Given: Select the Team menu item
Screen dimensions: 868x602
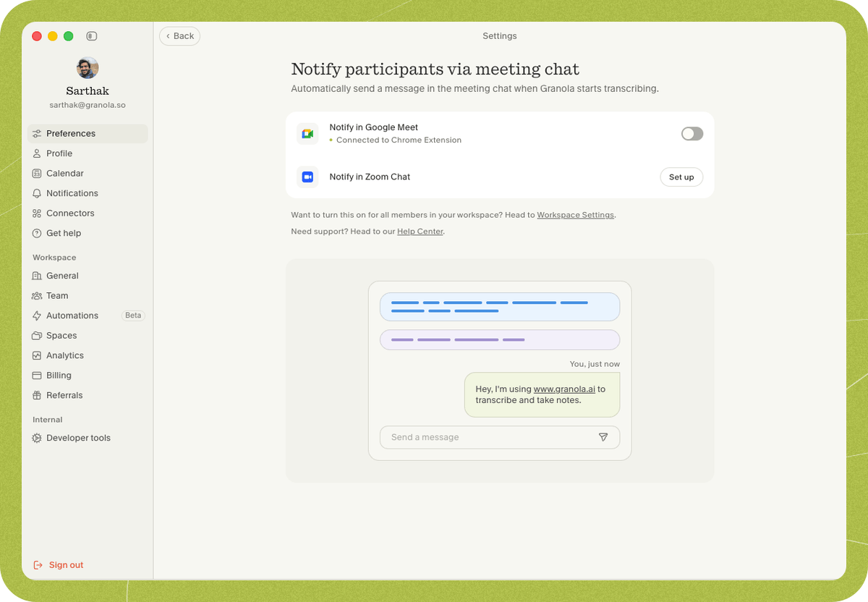Looking at the screenshot, I should pos(88,296).
